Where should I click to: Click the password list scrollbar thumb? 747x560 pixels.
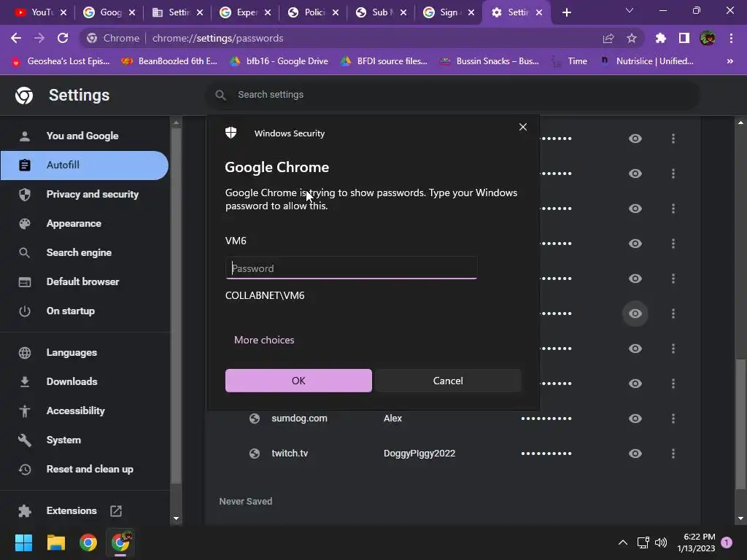[x=740, y=424]
